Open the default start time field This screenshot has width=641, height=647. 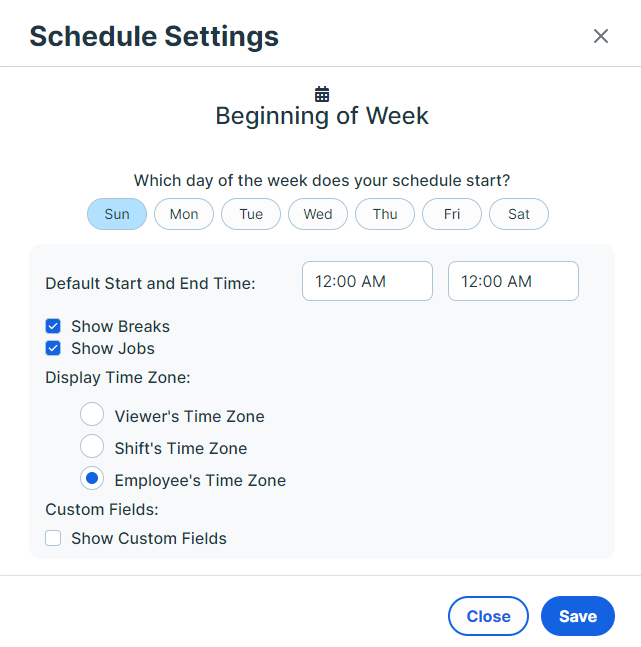pyautogui.click(x=367, y=281)
